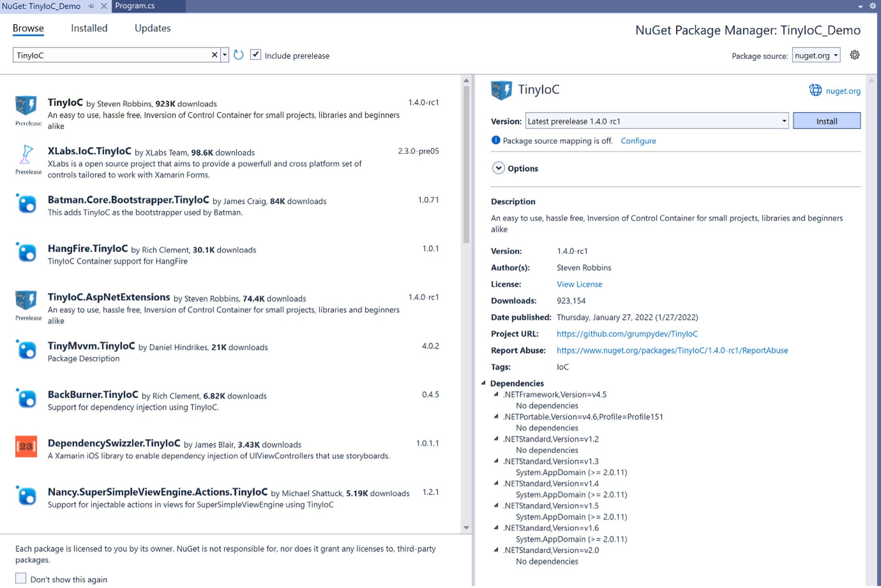
Task: Check Don't show this again
Action: pos(21,578)
